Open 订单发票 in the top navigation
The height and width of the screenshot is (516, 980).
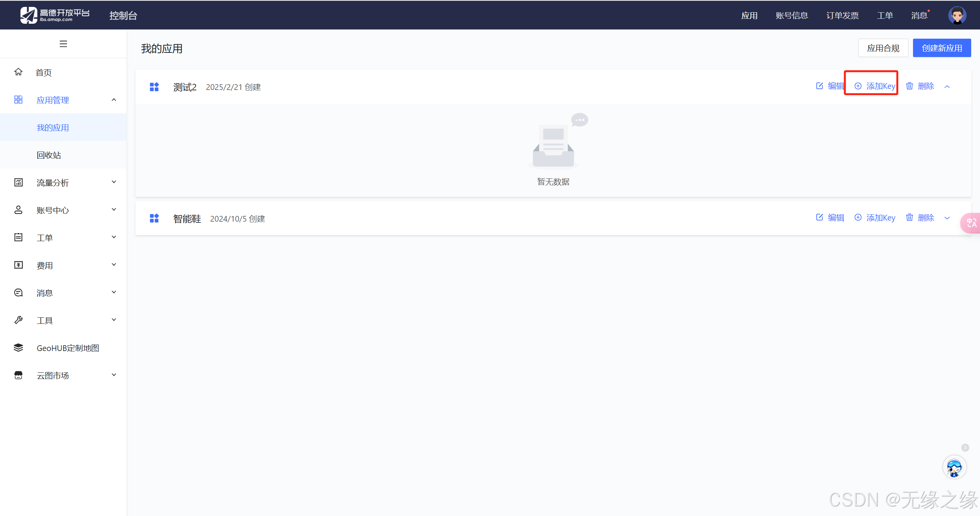[x=842, y=15]
